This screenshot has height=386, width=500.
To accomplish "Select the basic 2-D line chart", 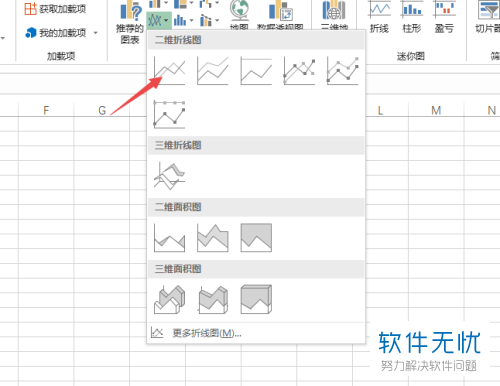I will point(169,71).
